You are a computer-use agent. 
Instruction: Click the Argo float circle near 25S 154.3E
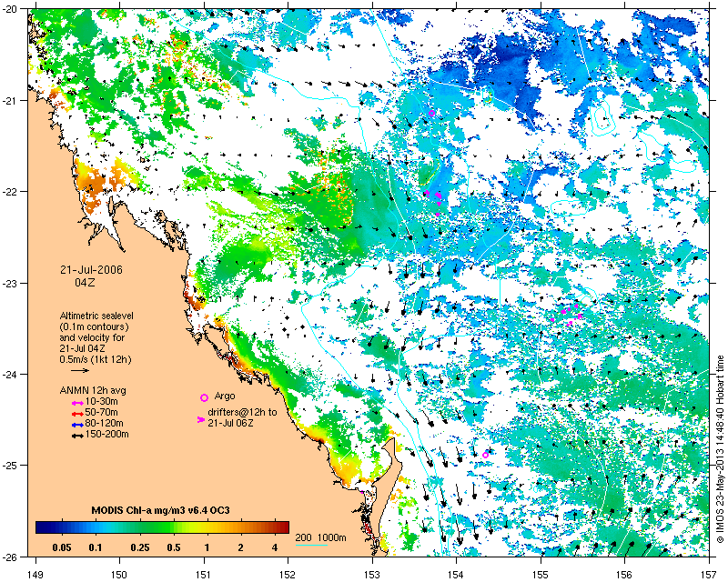pos(486,455)
